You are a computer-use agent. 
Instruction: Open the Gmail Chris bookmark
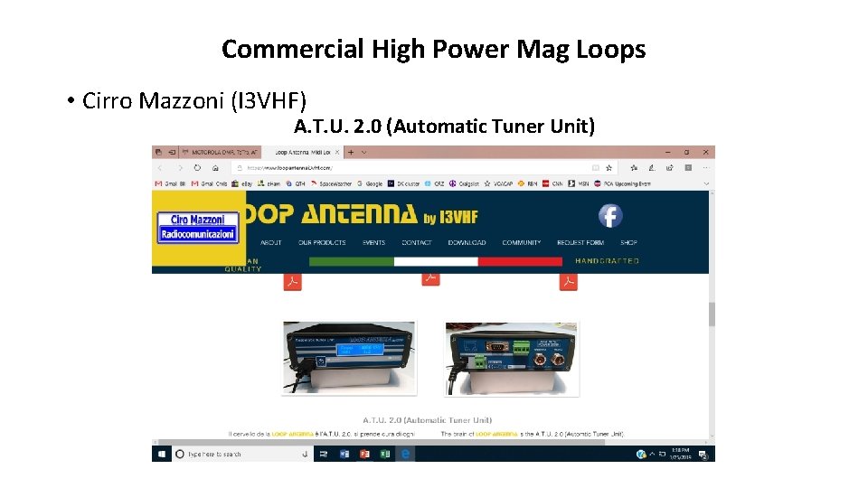coord(209,183)
